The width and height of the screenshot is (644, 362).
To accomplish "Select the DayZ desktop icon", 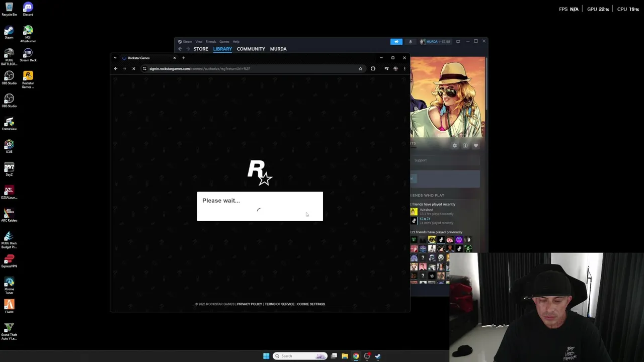I will tap(9, 169).
